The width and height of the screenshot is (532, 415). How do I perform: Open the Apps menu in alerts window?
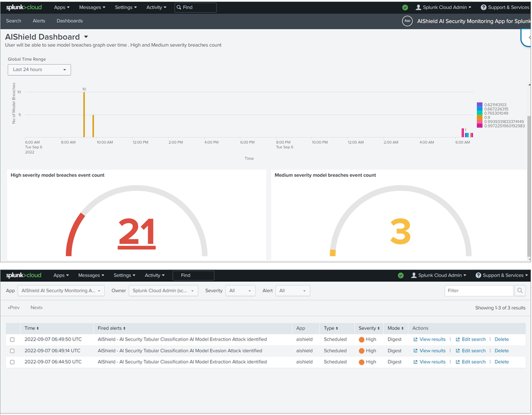61,275
